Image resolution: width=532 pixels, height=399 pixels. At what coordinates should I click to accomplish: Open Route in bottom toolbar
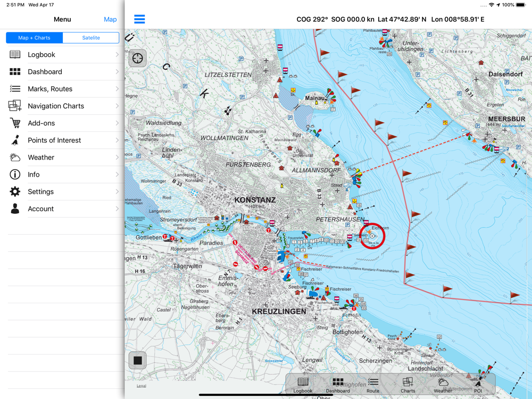pos(373,385)
